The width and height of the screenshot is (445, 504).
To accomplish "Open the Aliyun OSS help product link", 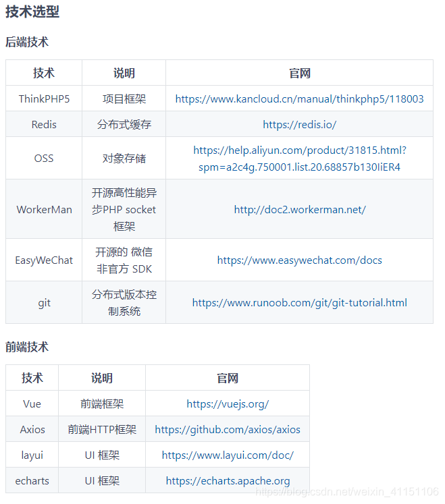I will pos(299,159).
